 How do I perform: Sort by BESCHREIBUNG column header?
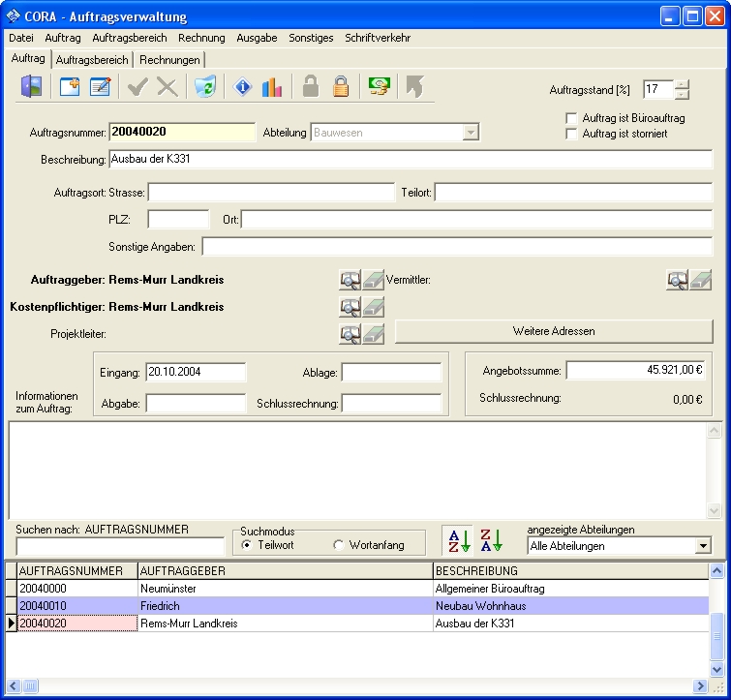(x=571, y=571)
